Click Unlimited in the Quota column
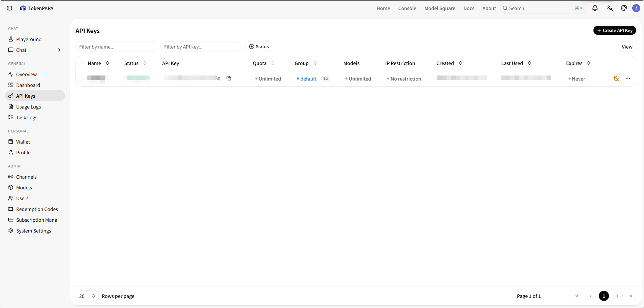This screenshot has height=308, width=644. point(268,79)
